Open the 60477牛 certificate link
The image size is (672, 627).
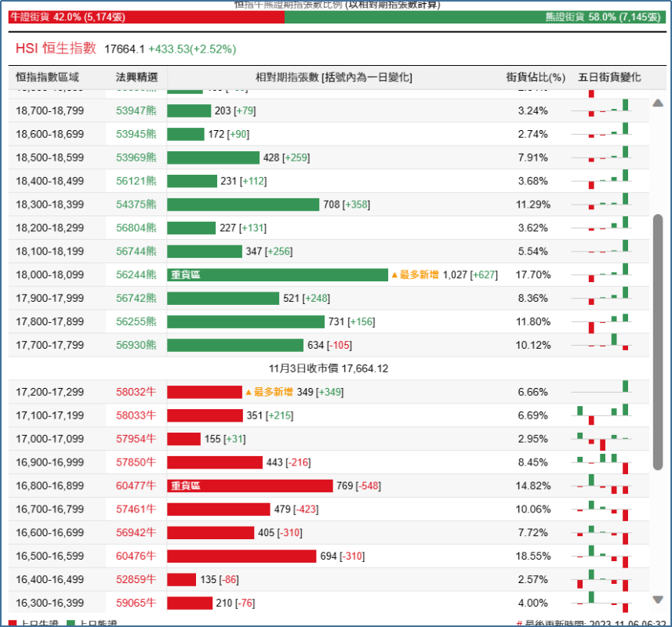click(136, 486)
